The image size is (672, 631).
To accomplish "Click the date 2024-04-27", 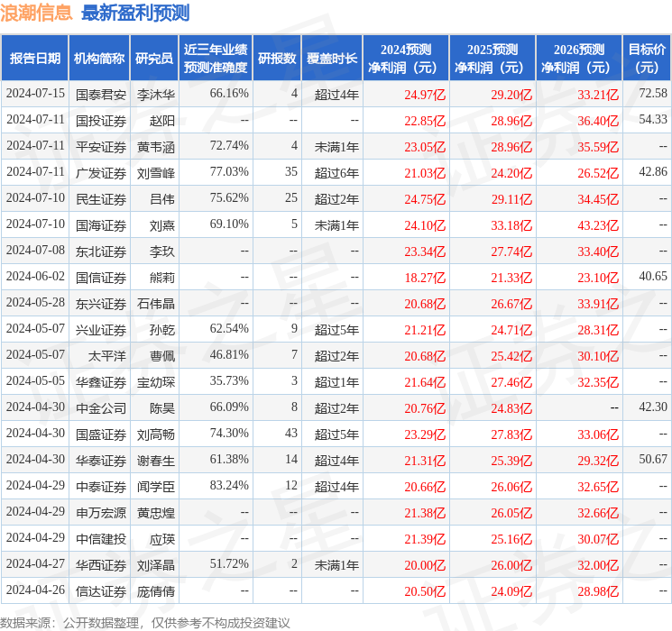I will pos(35,563).
